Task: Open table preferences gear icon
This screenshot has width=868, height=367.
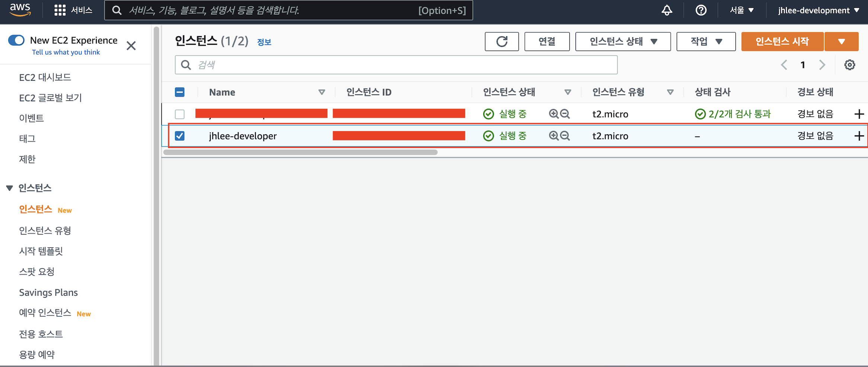Action: click(x=849, y=65)
